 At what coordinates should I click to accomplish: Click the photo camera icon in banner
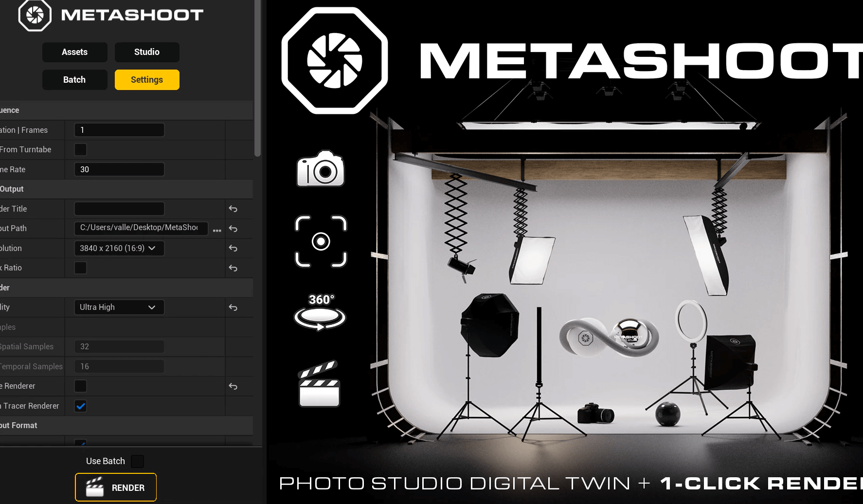321,168
